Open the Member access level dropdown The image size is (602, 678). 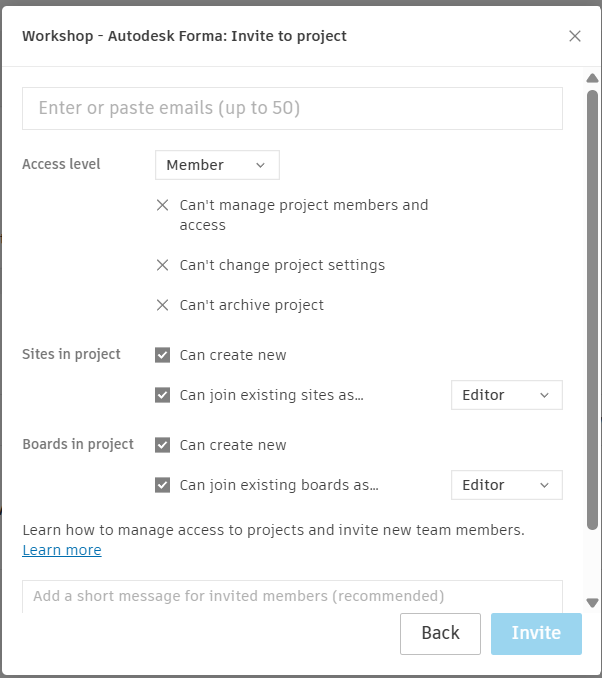pos(217,165)
